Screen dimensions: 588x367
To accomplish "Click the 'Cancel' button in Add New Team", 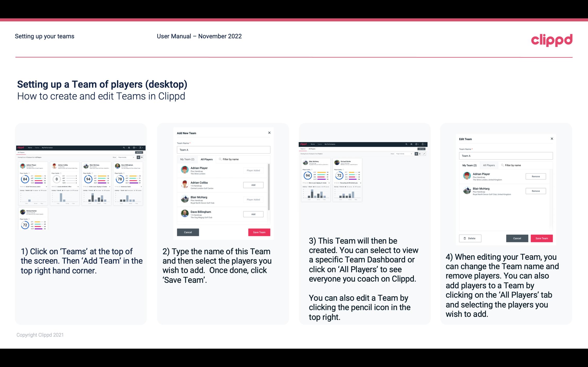I will pos(188,232).
